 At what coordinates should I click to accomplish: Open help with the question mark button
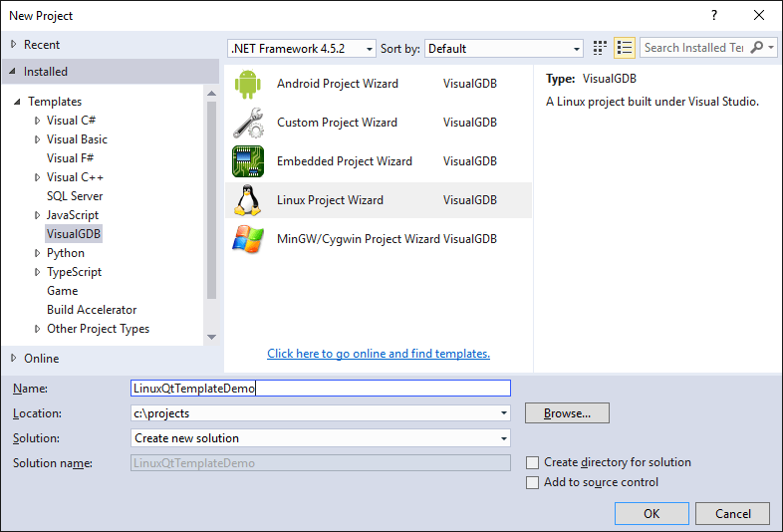tap(714, 15)
